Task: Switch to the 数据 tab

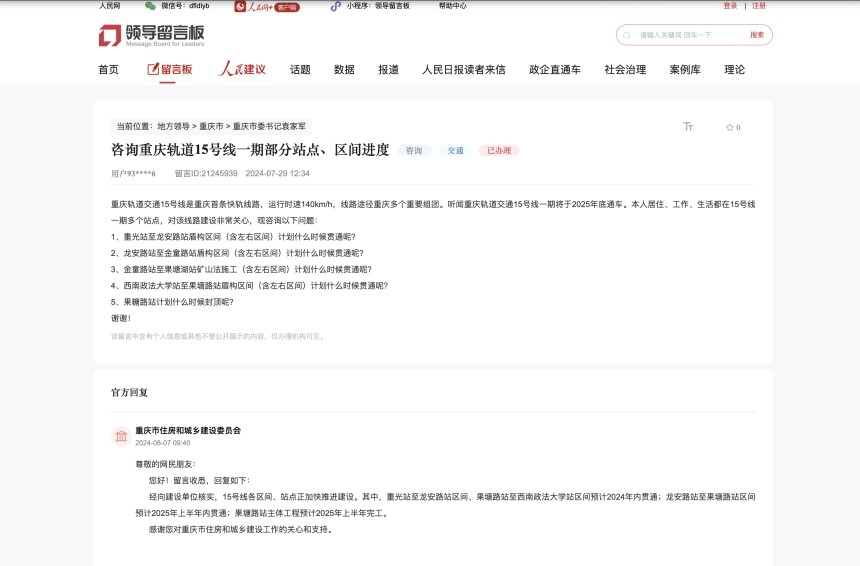Action: click(344, 70)
